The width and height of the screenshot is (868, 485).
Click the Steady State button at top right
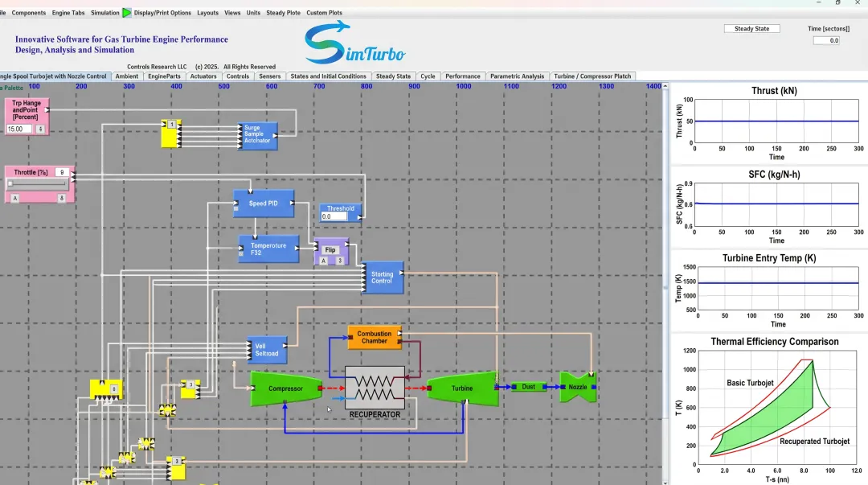pyautogui.click(x=751, y=29)
